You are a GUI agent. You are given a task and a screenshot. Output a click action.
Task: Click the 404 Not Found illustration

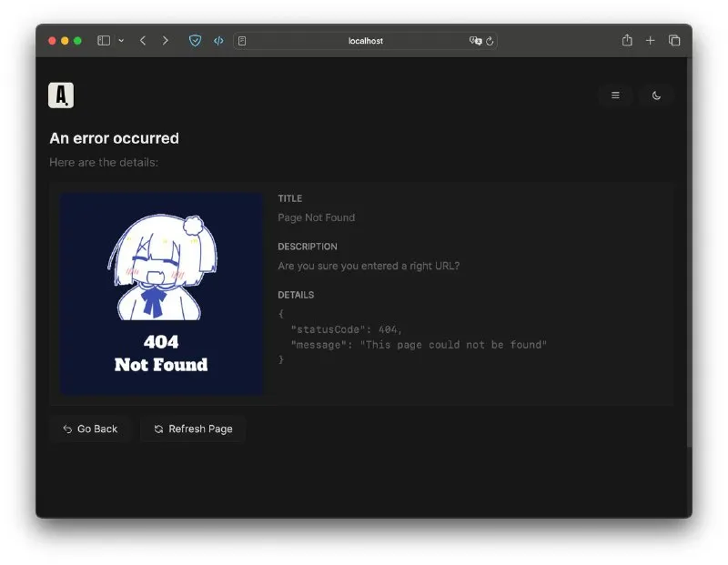coord(161,293)
